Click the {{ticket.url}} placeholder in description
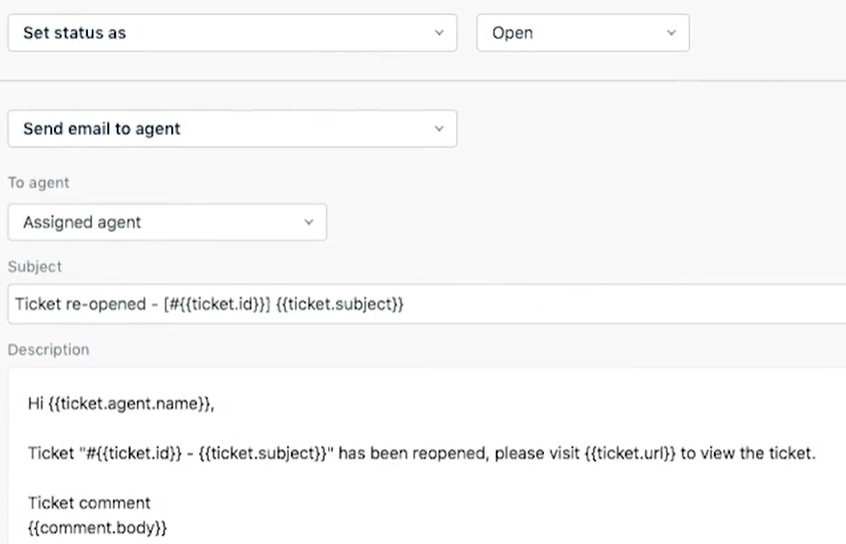Screen dimensions: 846x544 [x=630, y=453]
